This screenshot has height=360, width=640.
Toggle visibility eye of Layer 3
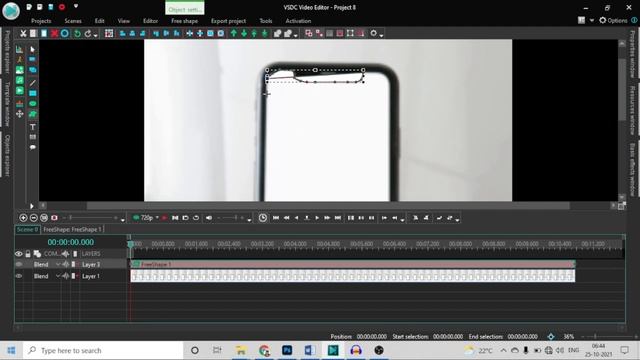[x=19, y=264]
